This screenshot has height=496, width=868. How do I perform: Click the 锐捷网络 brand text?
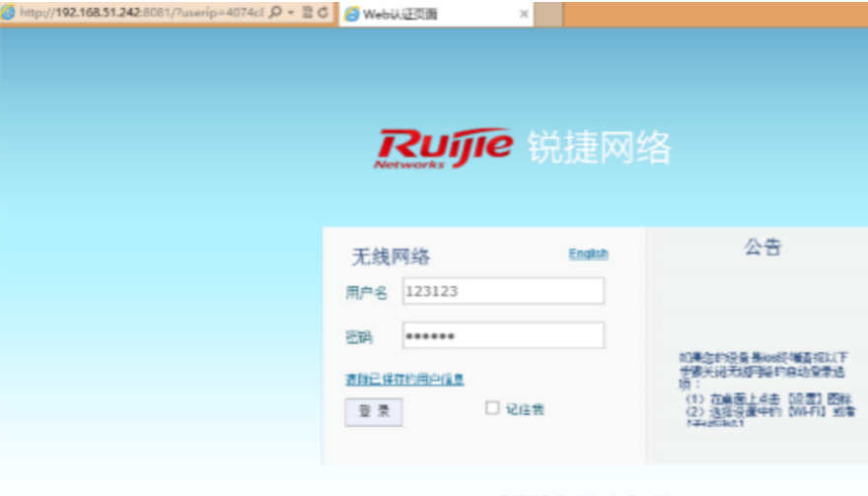pos(599,148)
